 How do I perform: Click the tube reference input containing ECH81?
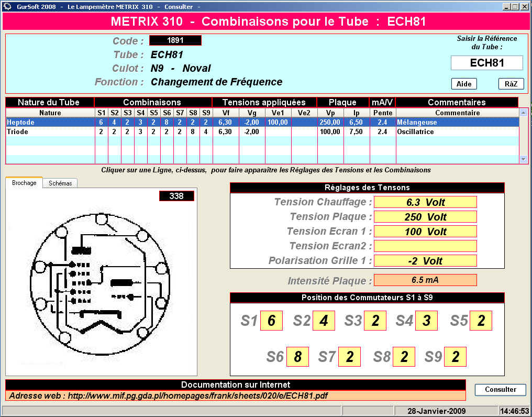tap(487, 63)
